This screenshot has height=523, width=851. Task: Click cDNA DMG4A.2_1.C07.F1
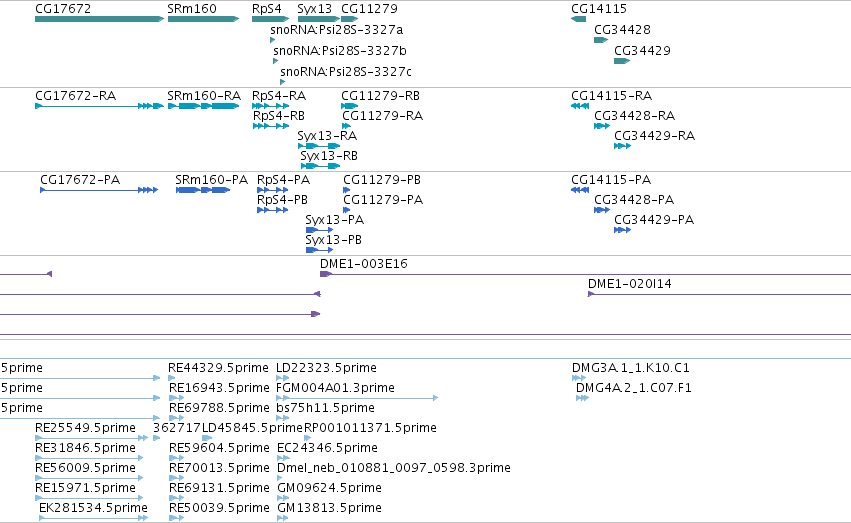(633, 388)
